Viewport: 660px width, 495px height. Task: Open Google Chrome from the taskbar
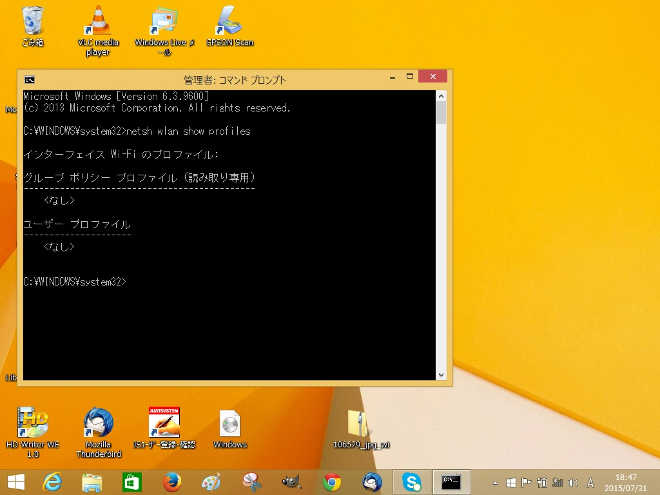pos(332,482)
